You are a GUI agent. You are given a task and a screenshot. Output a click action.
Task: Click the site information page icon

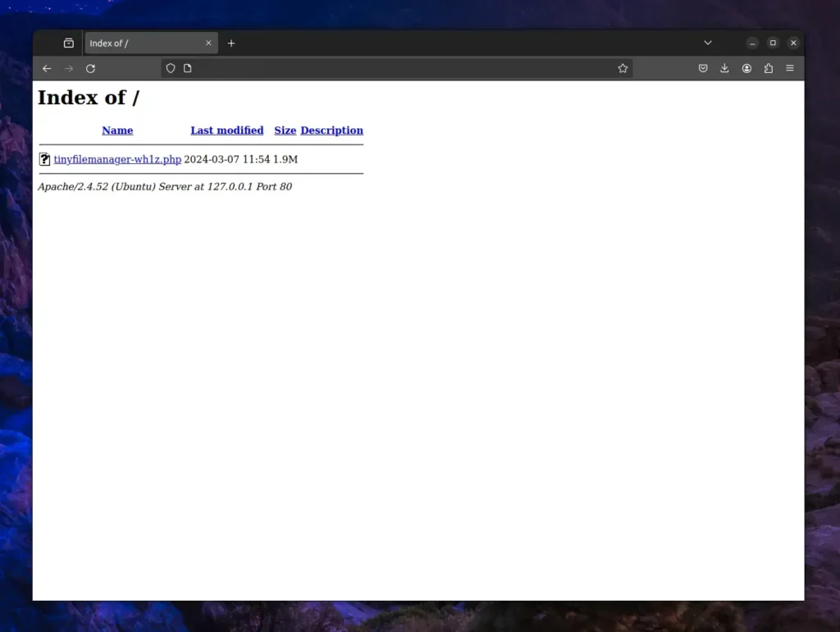[188, 69]
